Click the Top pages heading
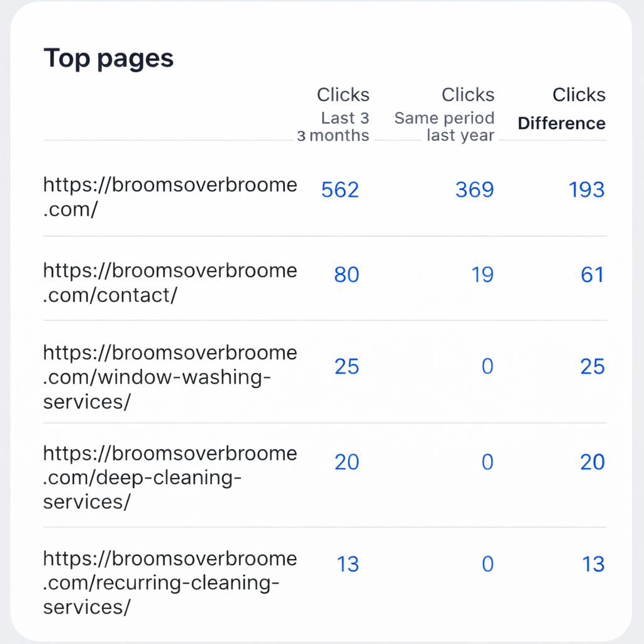 [x=109, y=58]
